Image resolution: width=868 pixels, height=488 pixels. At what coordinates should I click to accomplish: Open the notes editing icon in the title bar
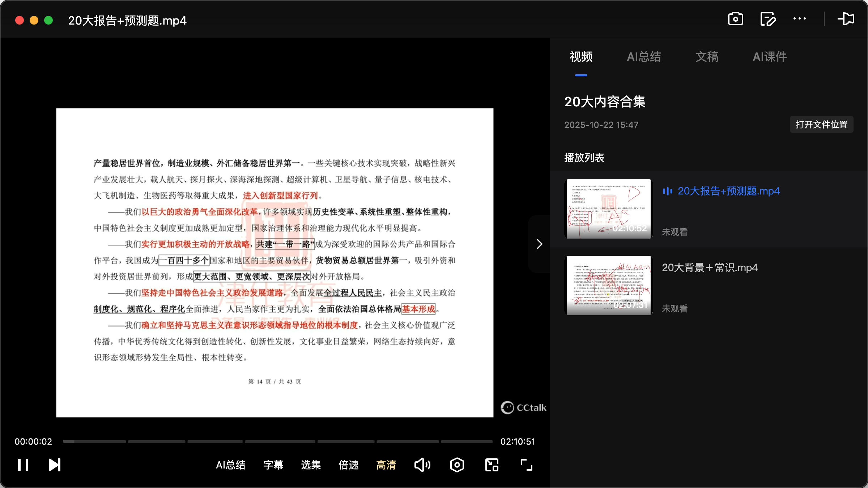pyautogui.click(x=767, y=19)
